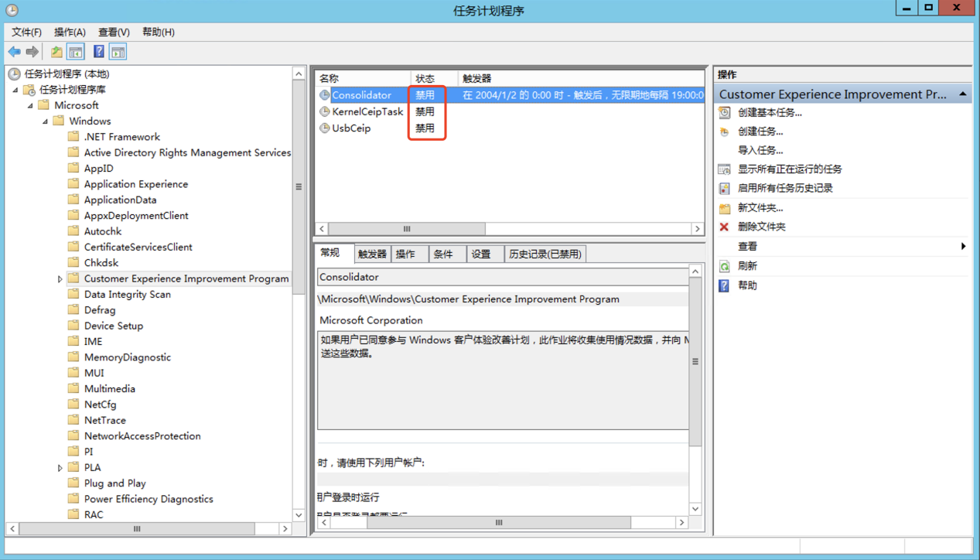
Task: Collapse the 任务计划程序库 tree node
Action: click(15, 90)
